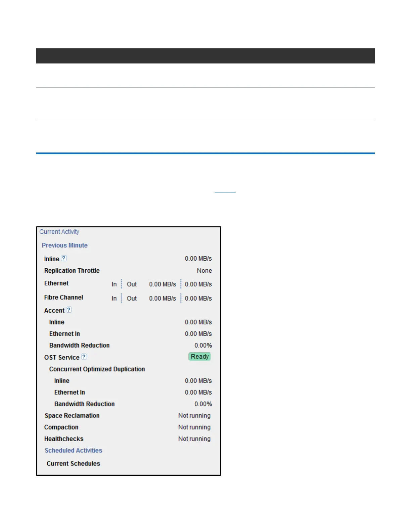Click the 0.00 MB/s value of top Inline

click(198, 259)
